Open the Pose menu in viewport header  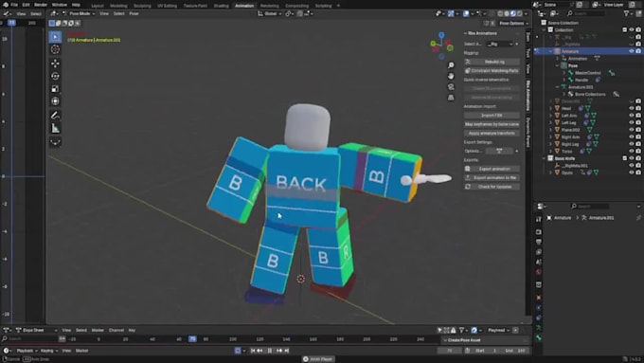click(134, 13)
